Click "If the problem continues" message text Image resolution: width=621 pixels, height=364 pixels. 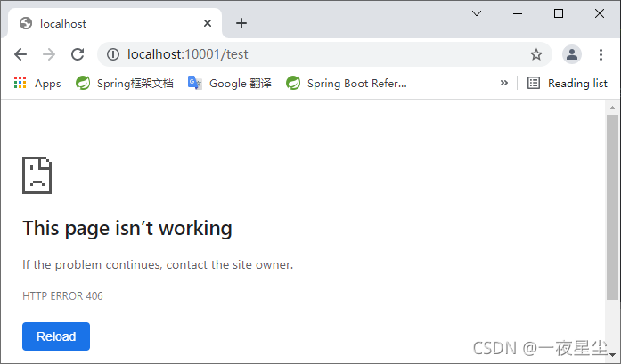coord(158,264)
